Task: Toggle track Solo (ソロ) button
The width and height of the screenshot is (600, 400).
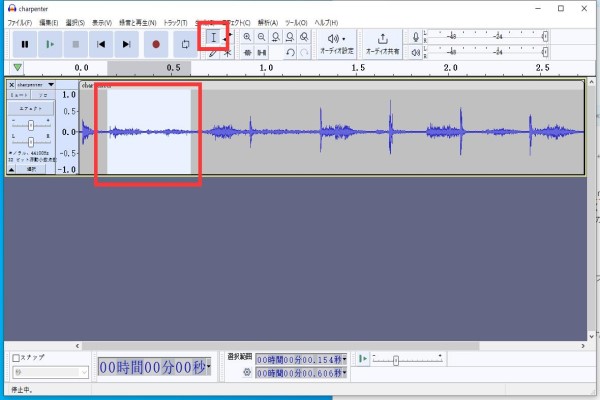Action: [x=43, y=95]
